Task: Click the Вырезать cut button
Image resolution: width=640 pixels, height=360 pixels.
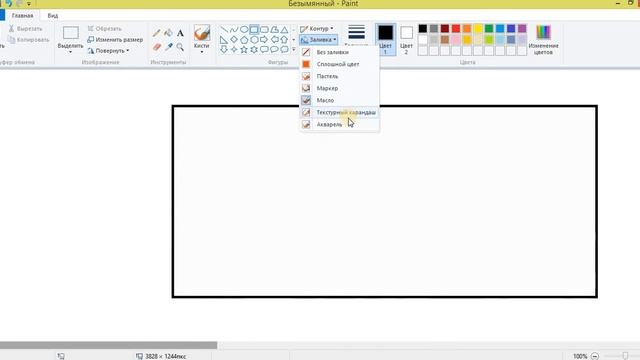Action: coord(25,29)
